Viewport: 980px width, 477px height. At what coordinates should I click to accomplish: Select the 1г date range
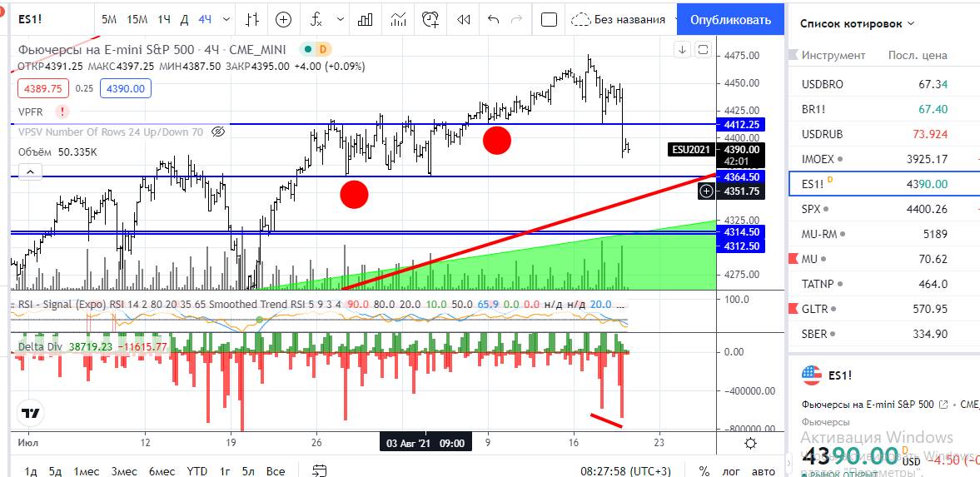[x=226, y=471]
